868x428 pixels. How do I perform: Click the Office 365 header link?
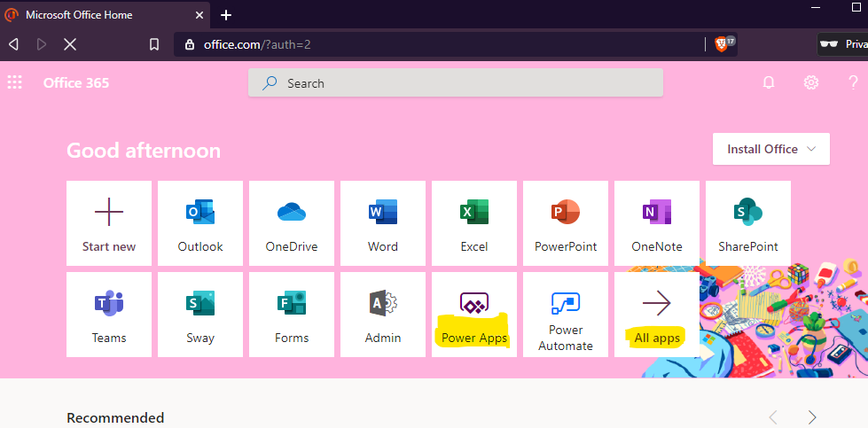(x=76, y=83)
